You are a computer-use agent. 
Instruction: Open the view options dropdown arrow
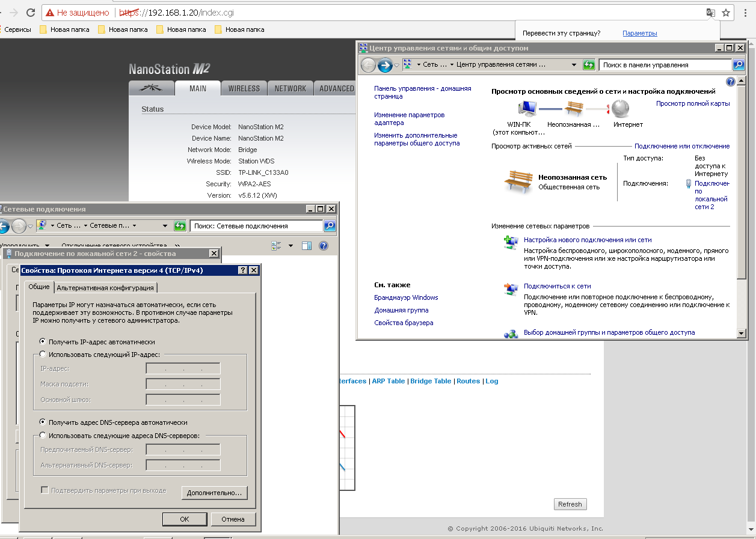tap(290, 246)
